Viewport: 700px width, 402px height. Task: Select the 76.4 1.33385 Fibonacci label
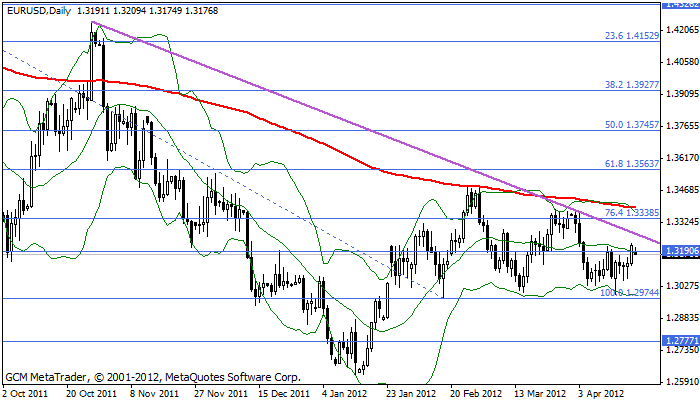pyautogui.click(x=632, y=213)
